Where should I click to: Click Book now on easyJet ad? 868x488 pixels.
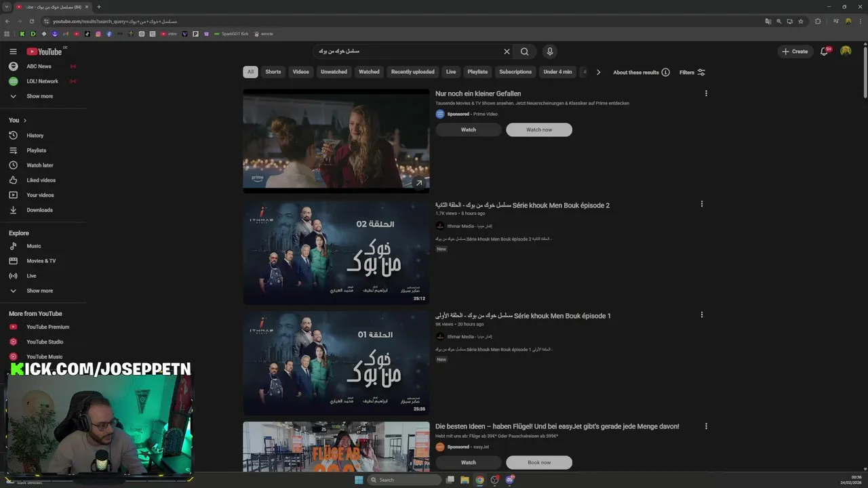click(x=539, y=462)
